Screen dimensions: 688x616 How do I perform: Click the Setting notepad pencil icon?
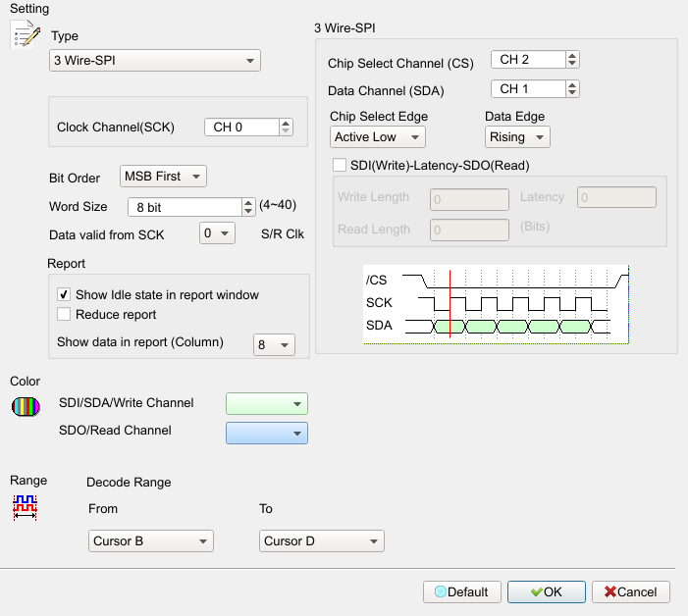point(25,34)
